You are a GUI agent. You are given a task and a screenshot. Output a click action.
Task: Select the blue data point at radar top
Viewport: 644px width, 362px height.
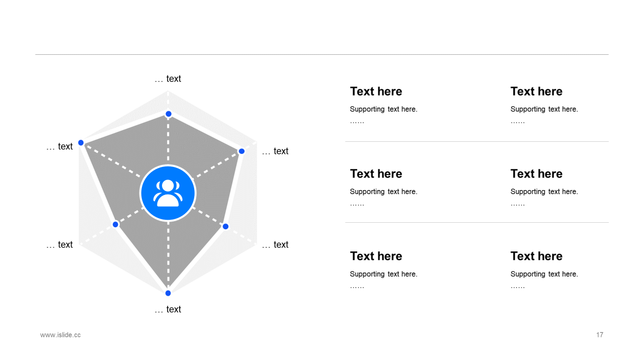tap(169, 114)
